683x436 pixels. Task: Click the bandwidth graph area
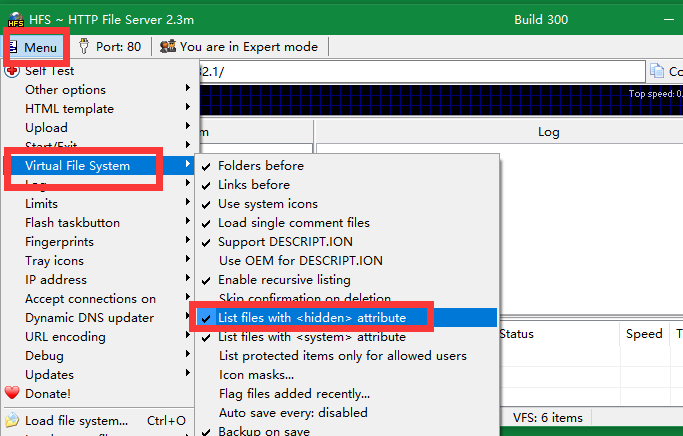coord(441,100)
